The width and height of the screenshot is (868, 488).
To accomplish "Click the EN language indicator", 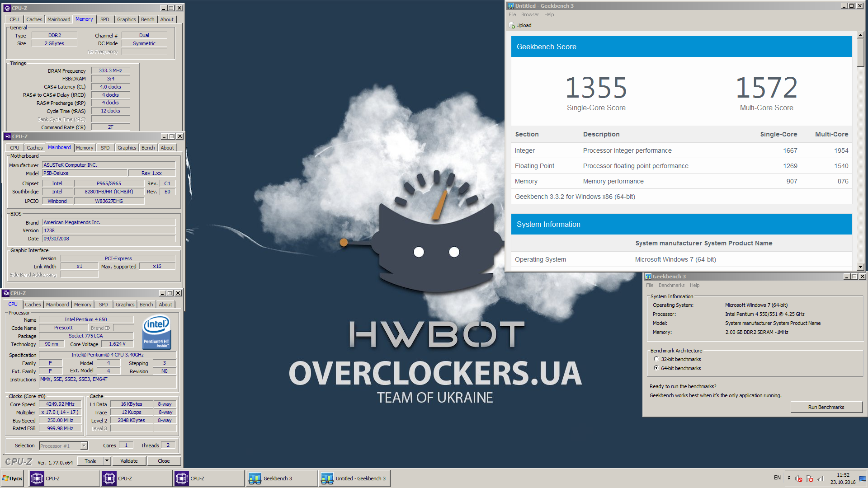I will click(x=777, y=478).
